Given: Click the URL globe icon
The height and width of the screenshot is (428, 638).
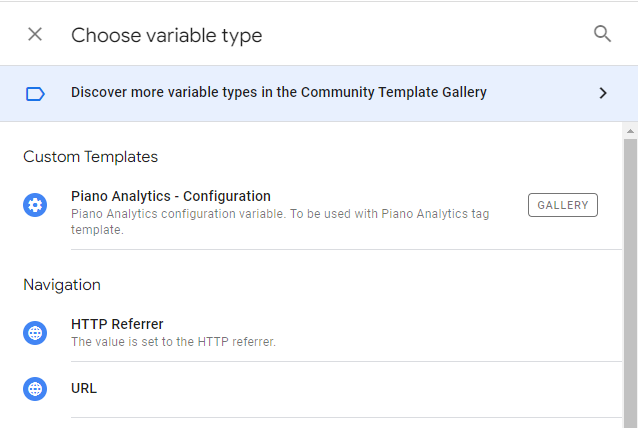Looking at the screenshot, I should point(35,389).
